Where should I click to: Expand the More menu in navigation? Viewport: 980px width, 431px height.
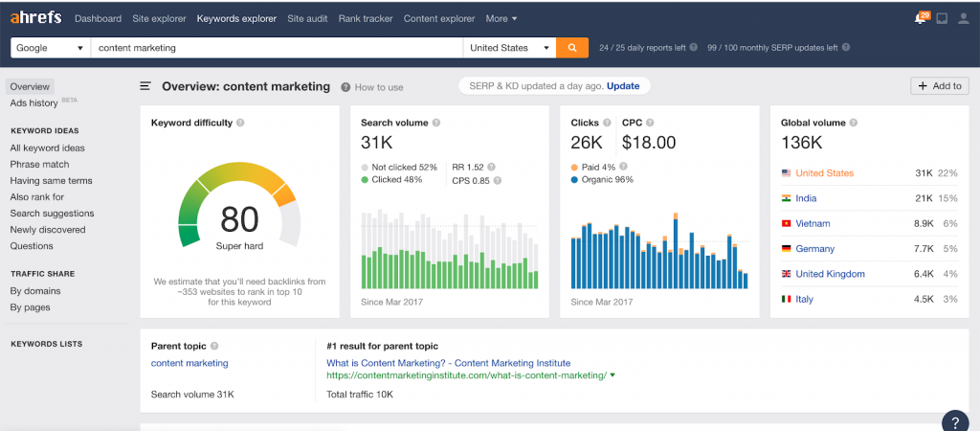501,19
